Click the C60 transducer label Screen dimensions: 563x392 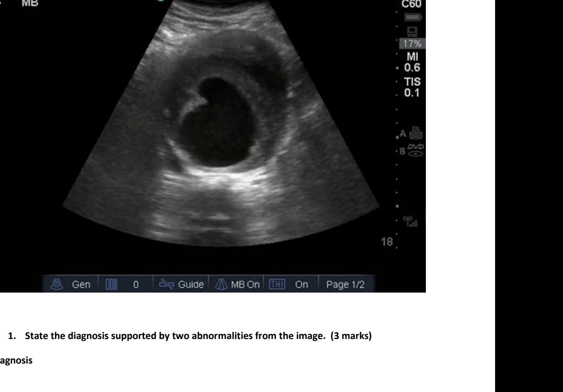411,4
